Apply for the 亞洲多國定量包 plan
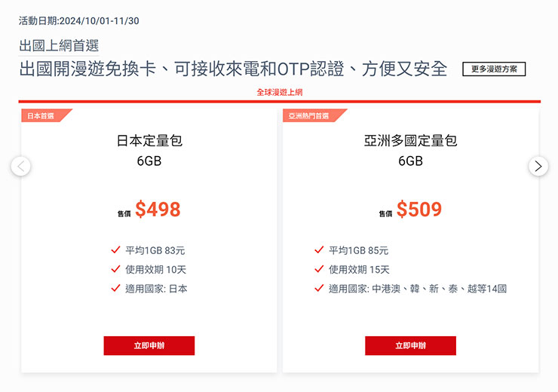Screen dimensions: 558x392 [x=410, y=345]
